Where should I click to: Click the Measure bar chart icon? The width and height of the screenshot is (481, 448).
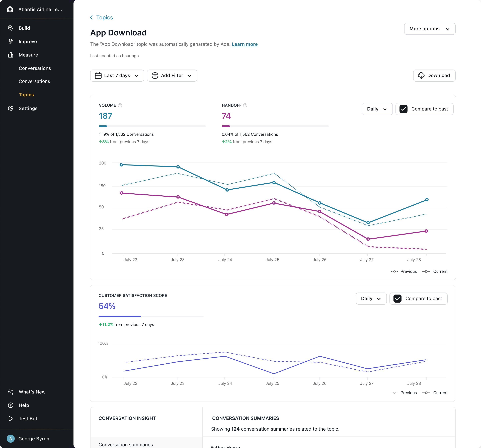[10, 55]
